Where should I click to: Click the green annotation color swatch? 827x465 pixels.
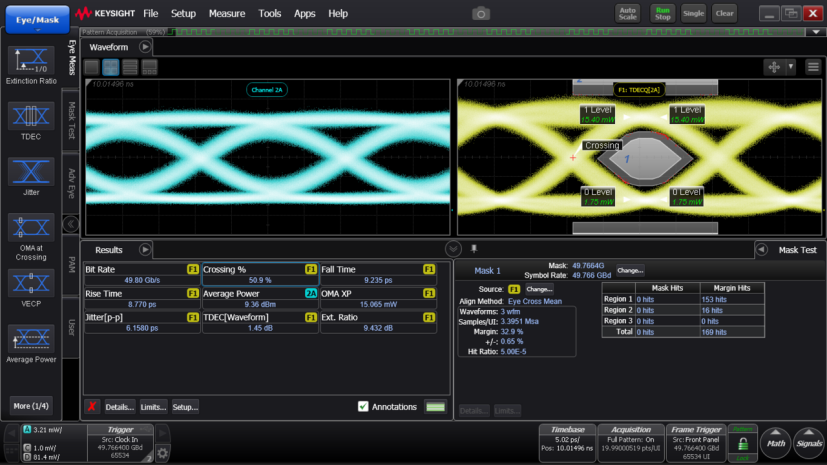[x=435, y=406]
